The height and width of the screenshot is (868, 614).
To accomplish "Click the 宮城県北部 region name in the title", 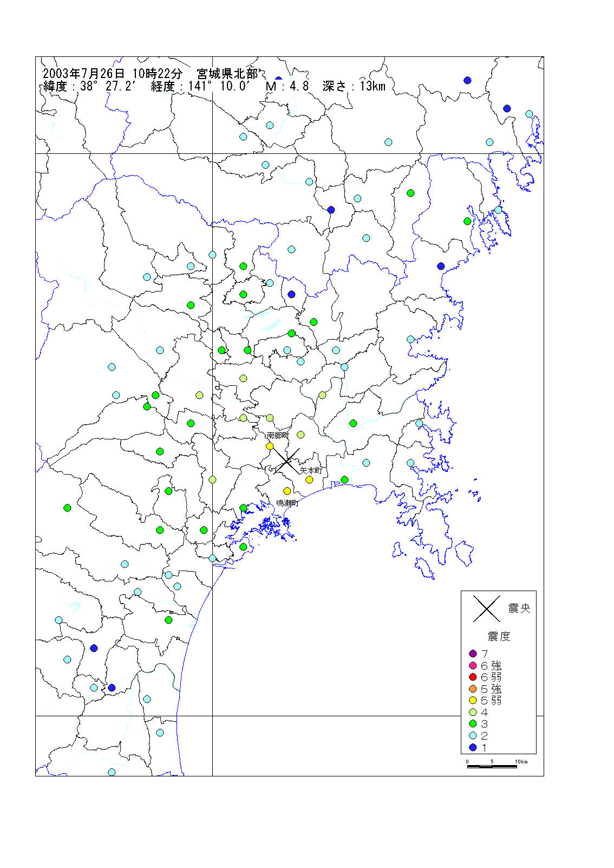I will (x=227, y=74).
